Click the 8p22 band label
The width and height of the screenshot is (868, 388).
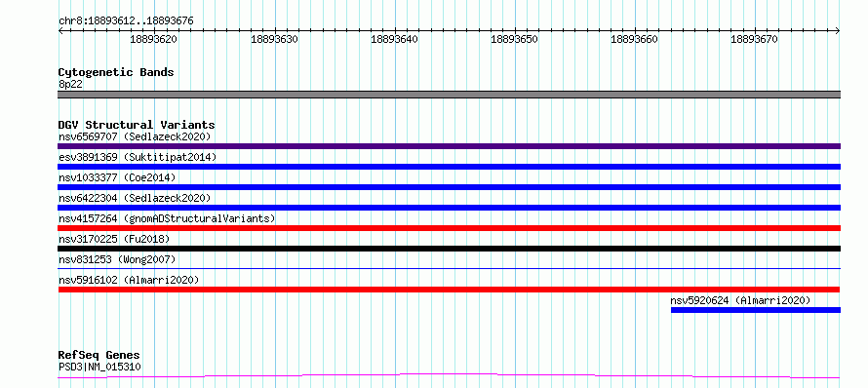[70, 84]
